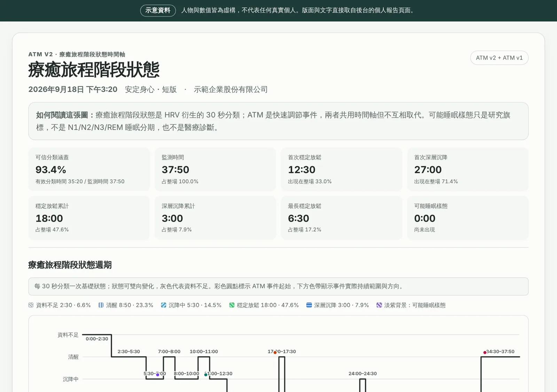Click the 每 30 秒分類一次基礎狀態 note box
This screenshot has height=392, width=557.
pos(278,286)
